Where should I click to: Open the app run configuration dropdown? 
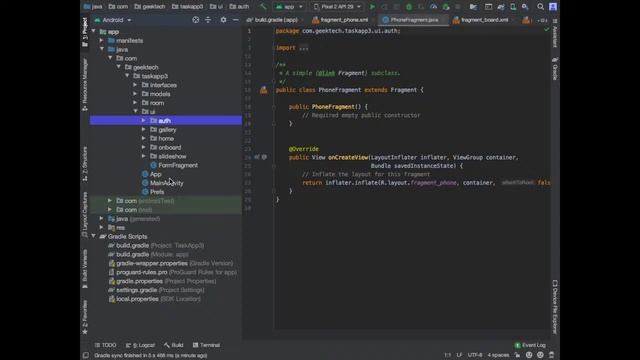pos(289,7)
